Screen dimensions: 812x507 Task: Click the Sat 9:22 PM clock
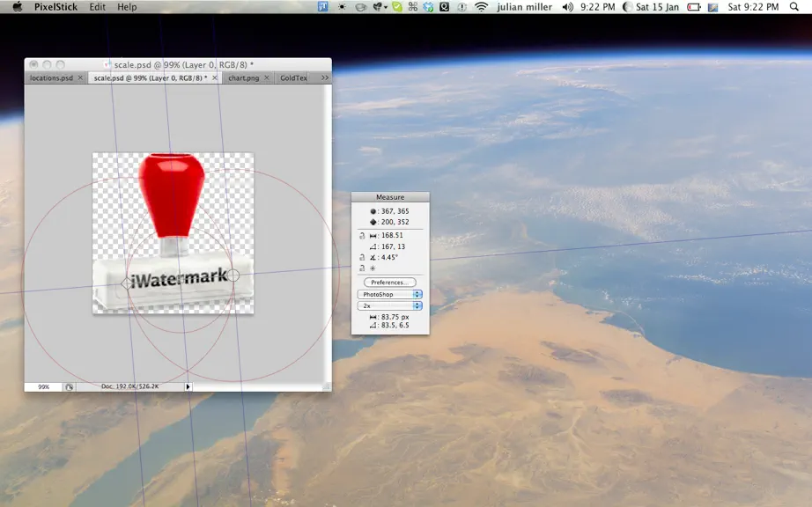point(753,7)
